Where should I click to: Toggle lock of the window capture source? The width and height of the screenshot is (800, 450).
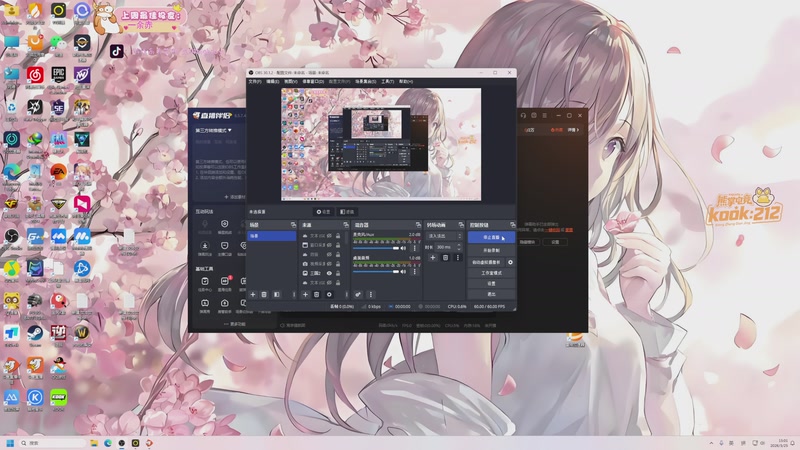coord(338,245)
